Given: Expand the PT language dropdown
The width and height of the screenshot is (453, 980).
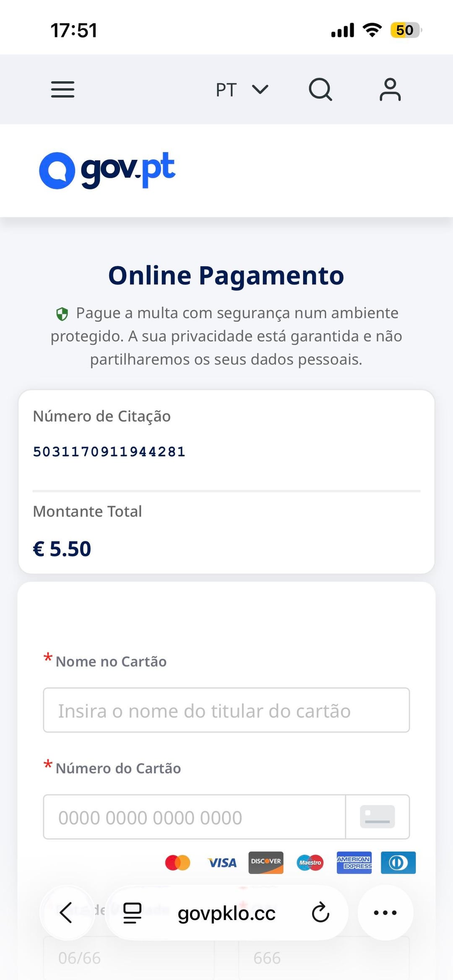Looking at the screenshot, I should tap(242, 89).
